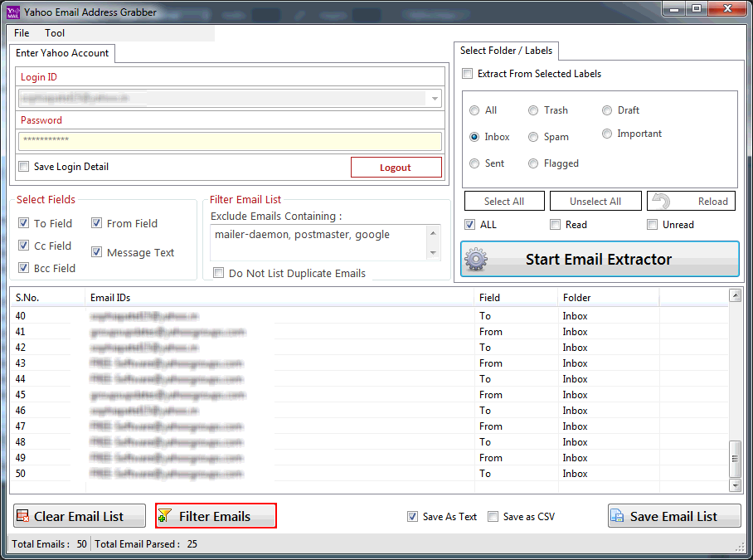Screen dimensions: 753x560
Task: Click the Exclude Emails Containing text box
Action: (x=318, y=242)
